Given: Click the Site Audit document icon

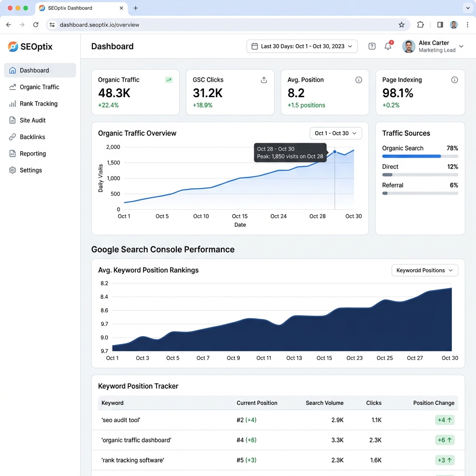Looking at the screenshot, I should tap(13, 120).
